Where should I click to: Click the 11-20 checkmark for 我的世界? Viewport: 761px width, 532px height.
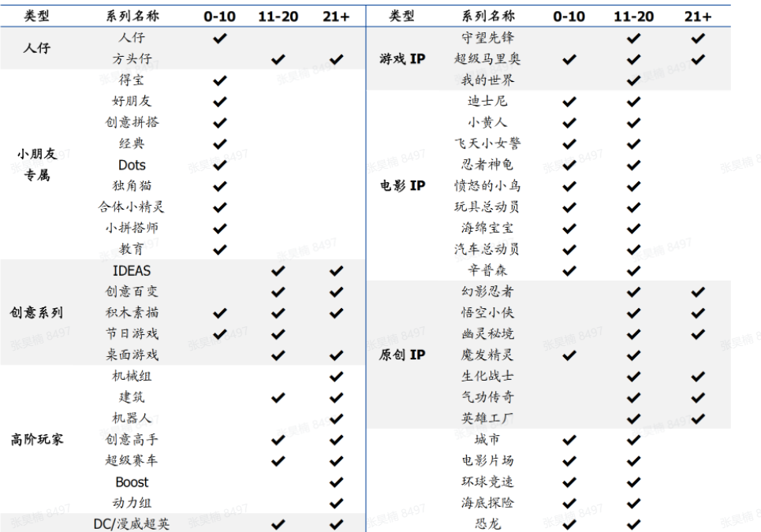(x=633, y=80)
